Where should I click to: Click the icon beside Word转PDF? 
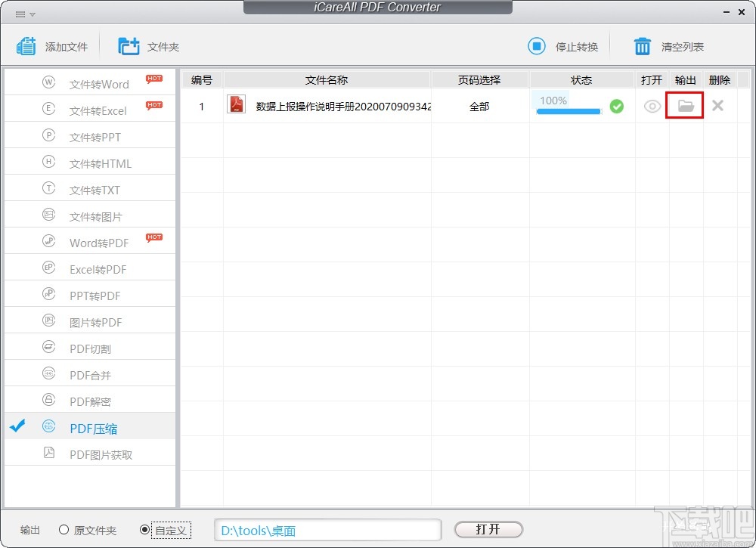click(48, 240)
